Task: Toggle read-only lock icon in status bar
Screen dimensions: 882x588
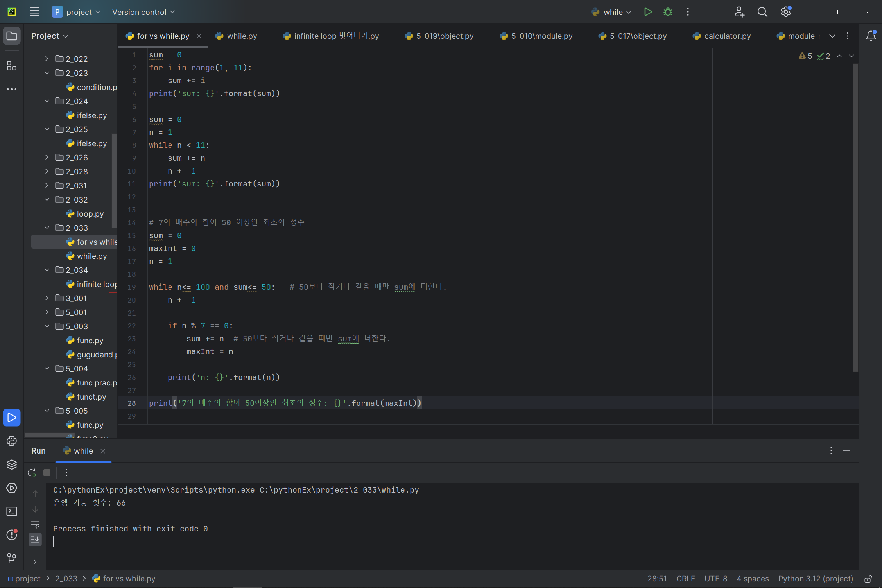Action: [868, 579]
